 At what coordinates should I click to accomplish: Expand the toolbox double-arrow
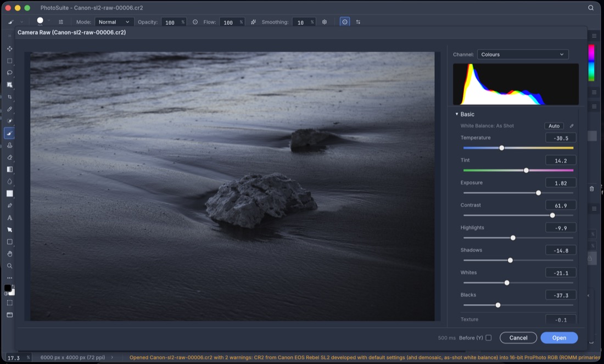click(x=10, y=36)
